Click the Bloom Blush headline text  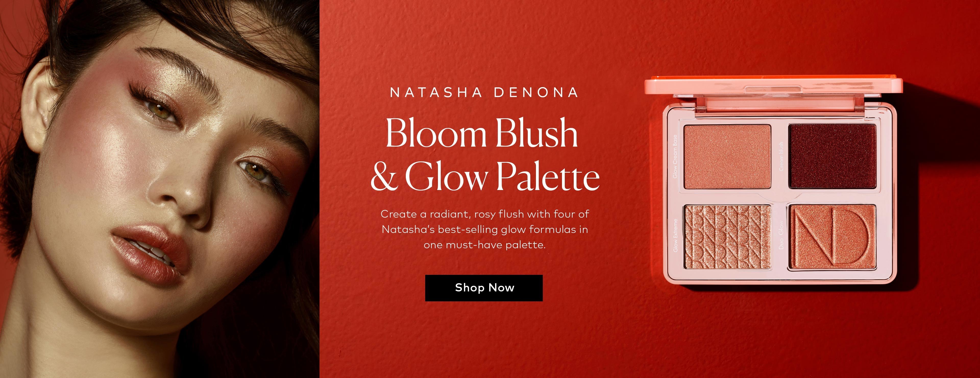pos(482,133)
